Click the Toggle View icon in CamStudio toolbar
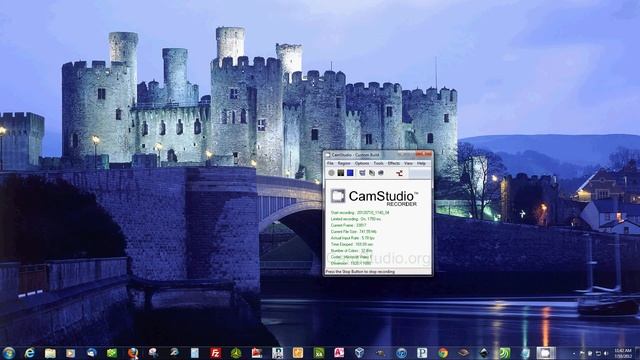 (x=362, y=173)
